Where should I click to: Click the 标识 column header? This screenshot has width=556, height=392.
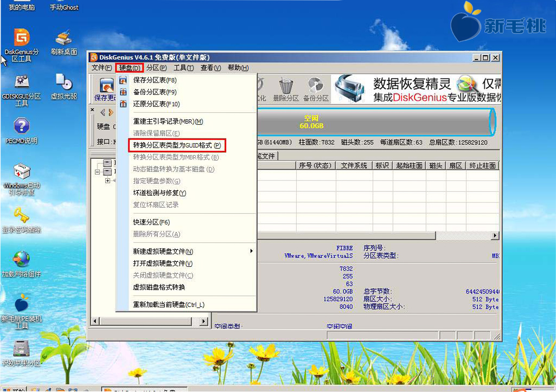382,165
